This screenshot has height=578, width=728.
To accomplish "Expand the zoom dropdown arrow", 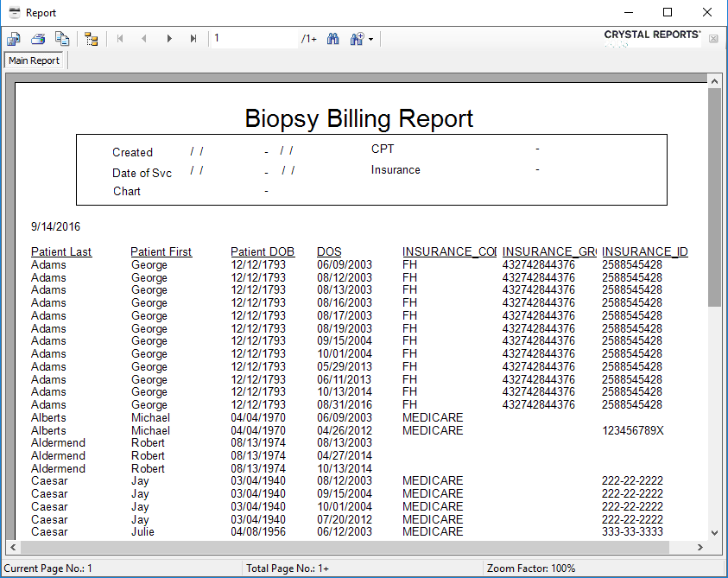I will [370, 39].
